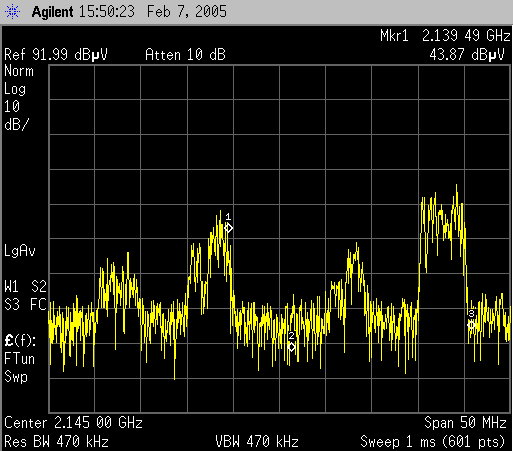Click the VBW 470 kHz setting
Viewport: 513px width, 451px height.
(257, 442)
